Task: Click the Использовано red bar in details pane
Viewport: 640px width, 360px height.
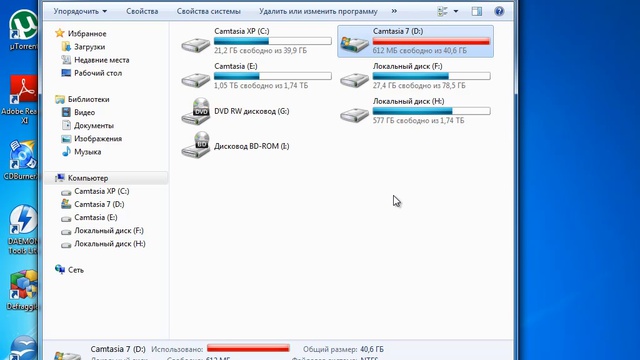Action: (x=248, y=348)
